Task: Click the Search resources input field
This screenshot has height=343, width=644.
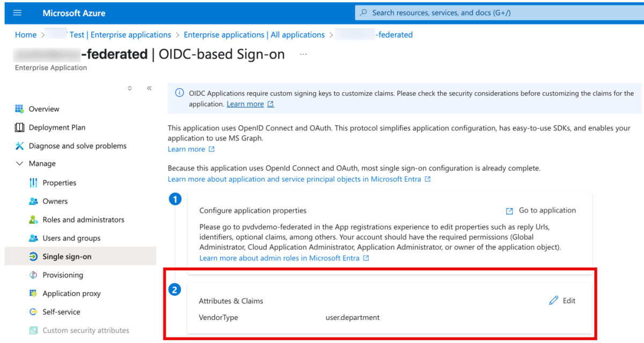Action: pyautogui.click(x=499, y=13)
